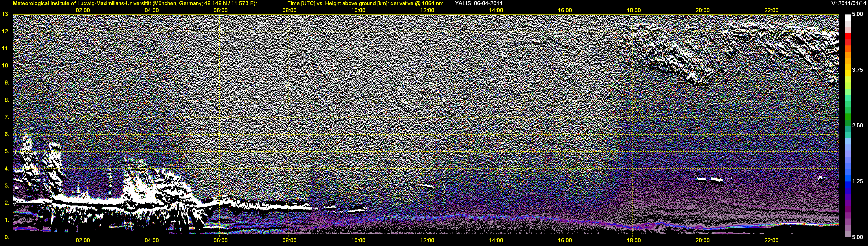868x246 pixels.
Task: Click the Meteorological Institute Ludwig-Maximilians-Universität title text
Action: point(135,3)
